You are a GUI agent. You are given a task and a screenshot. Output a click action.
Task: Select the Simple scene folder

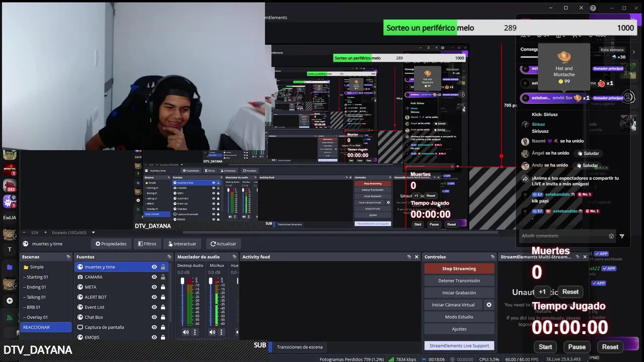click(46, 267)
